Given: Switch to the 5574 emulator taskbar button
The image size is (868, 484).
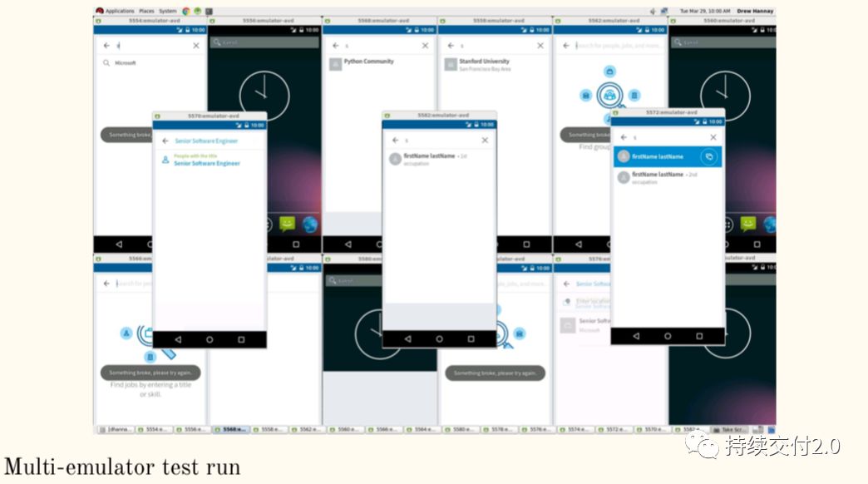Looking at the screenshot, I should click(575, 430).
